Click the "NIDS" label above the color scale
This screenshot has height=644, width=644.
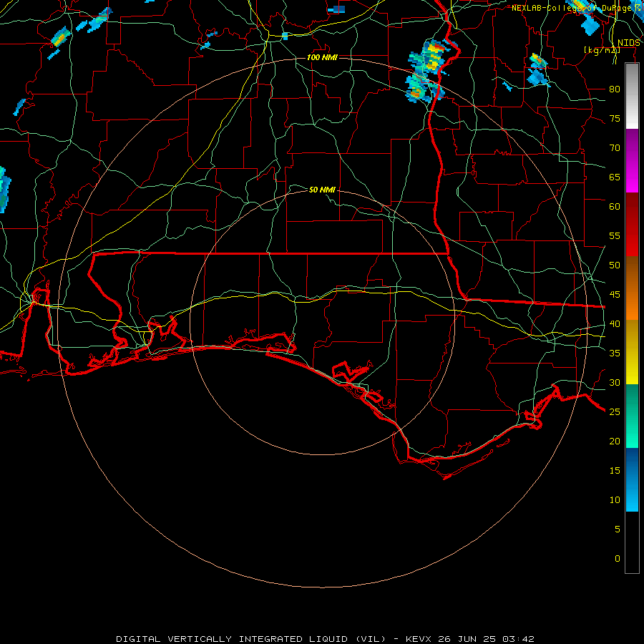click(x=628, y=43)
